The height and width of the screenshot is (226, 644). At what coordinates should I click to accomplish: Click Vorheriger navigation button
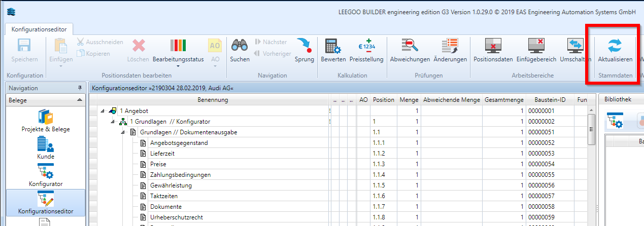[x=273, y=53]
